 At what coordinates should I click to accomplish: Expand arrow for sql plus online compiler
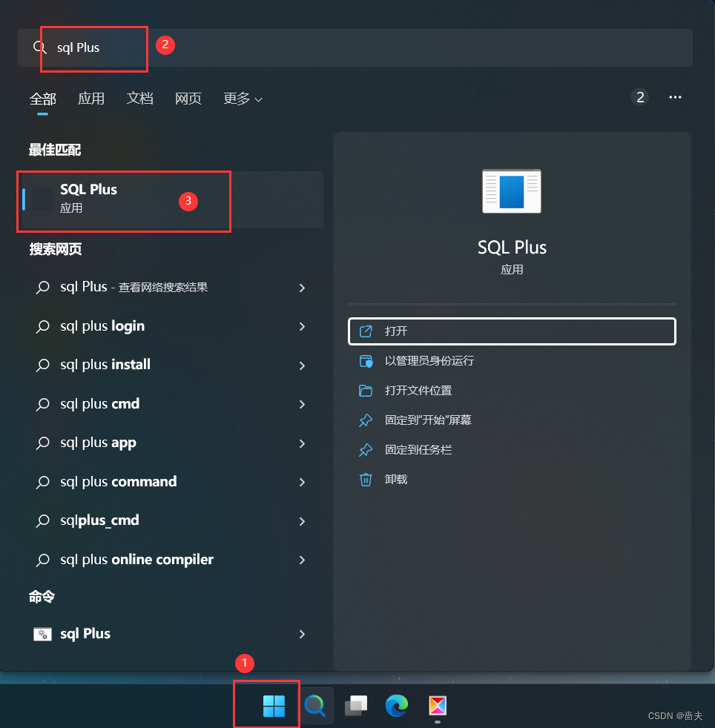click(x=302, y=560)
